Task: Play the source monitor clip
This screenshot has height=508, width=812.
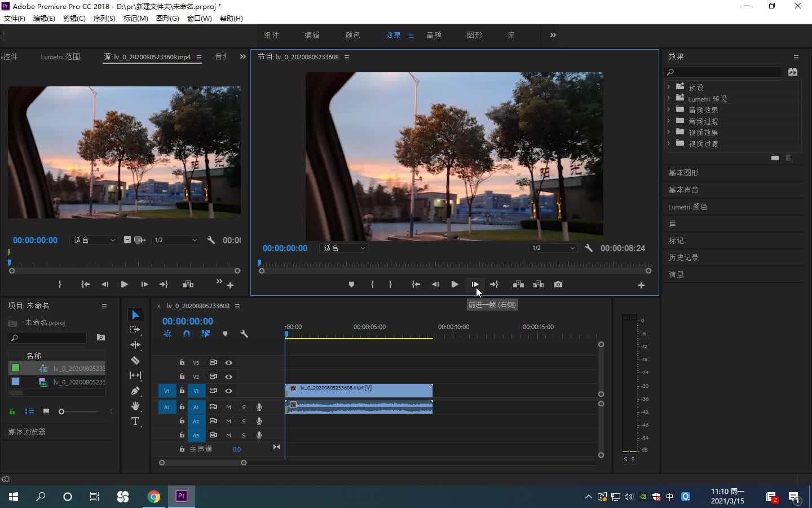Action: [x=124, y=284]
